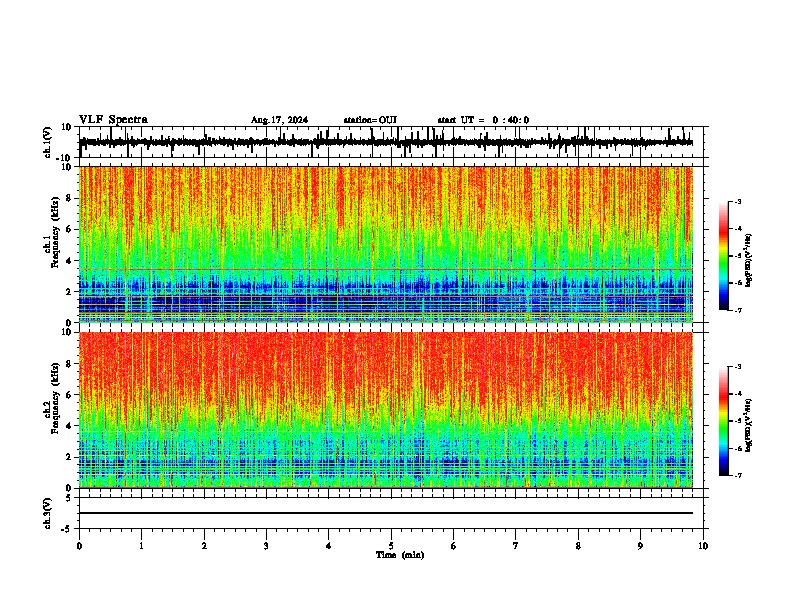Click inside the ch.1 frequency spectrogram
This screenshot has width=792, height=612.
point(385,244)
